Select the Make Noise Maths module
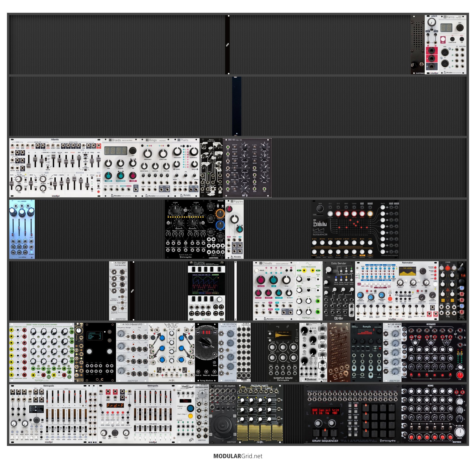This screenshot has height=461, width=476. (172, 352)
